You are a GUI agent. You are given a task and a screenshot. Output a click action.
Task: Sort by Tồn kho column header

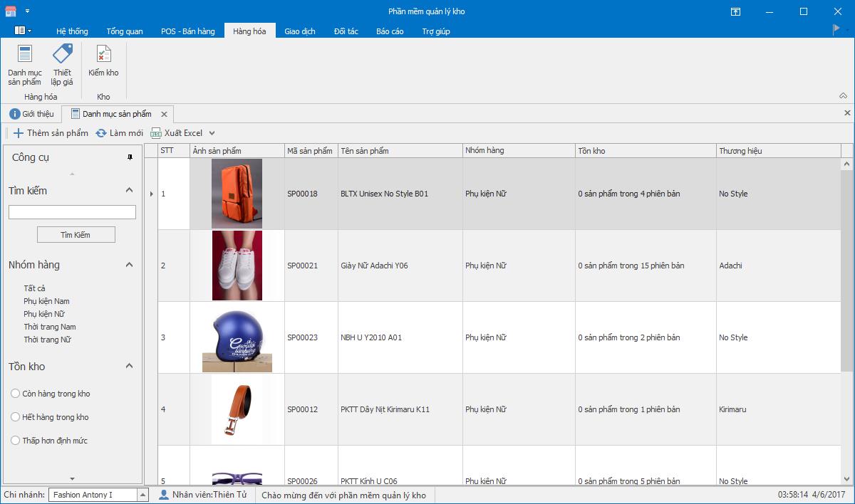(646, 151)
